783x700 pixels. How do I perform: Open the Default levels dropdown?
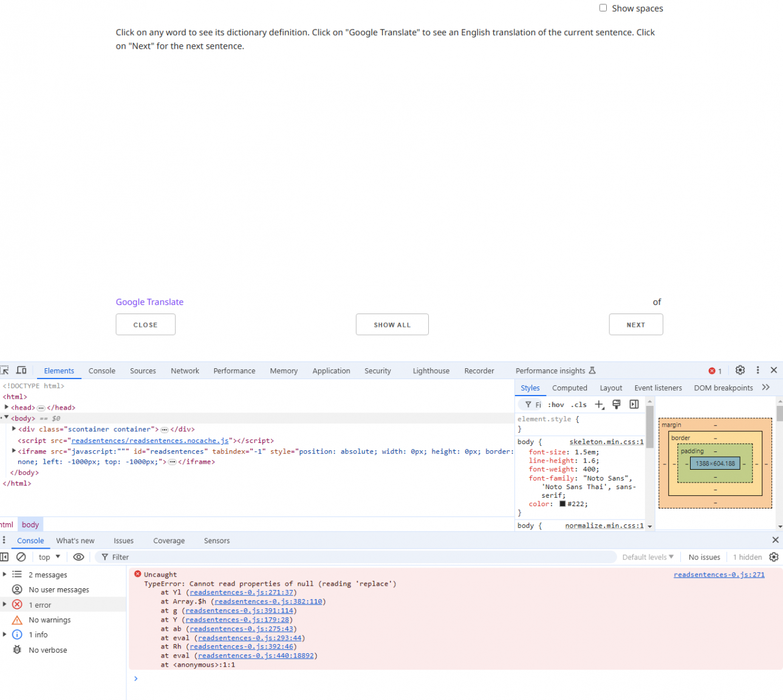[x=648, y=557]
